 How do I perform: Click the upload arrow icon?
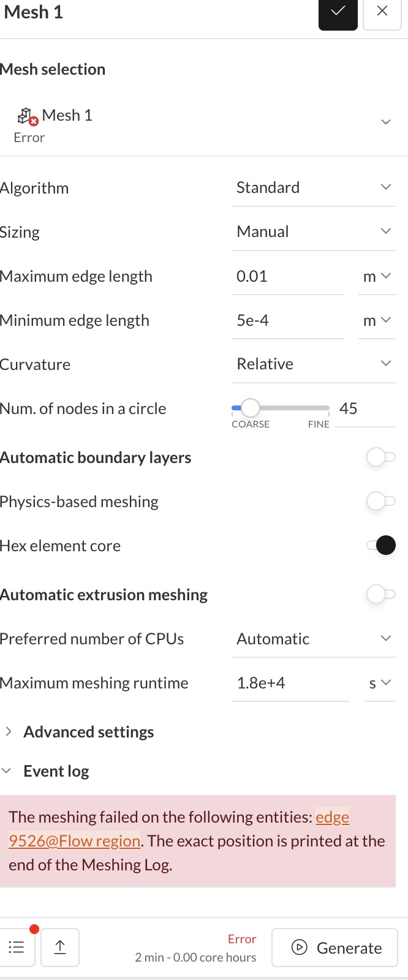(x=60, y=948)
